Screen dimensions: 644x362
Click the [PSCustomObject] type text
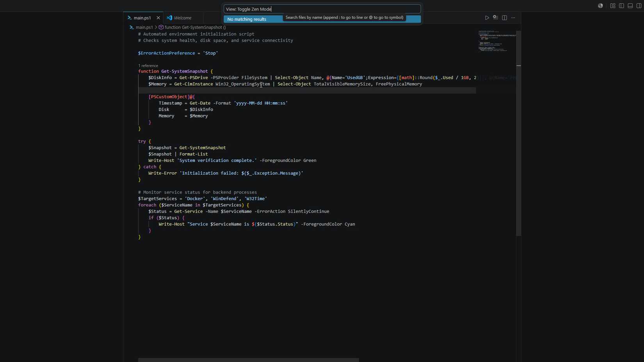click(x=169, y=97)
